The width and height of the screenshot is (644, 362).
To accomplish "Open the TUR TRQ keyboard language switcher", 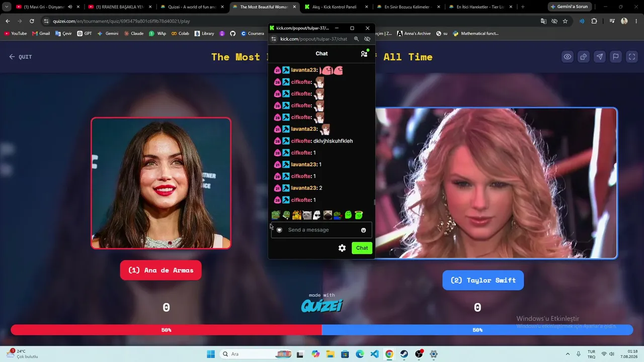I will [592, 354].
